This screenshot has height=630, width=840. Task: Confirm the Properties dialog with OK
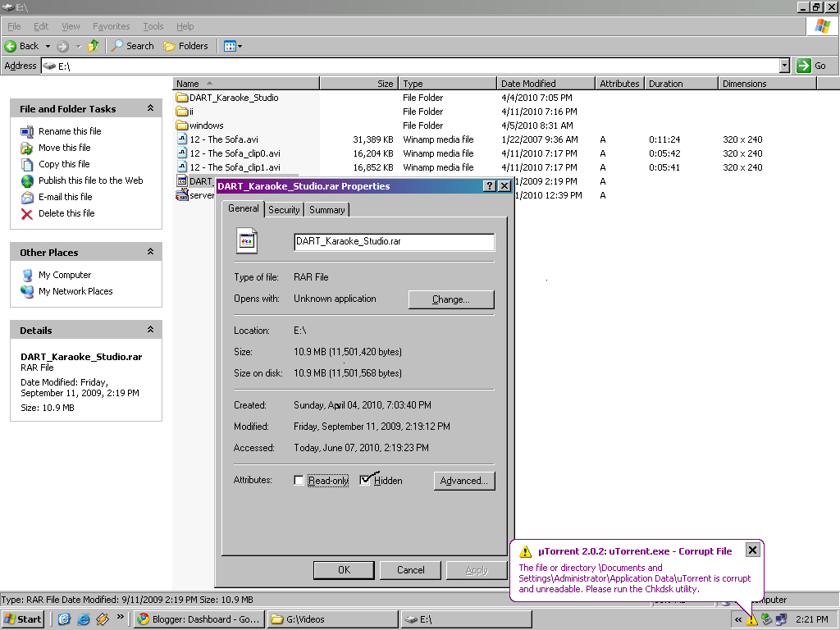tap(344, 570)
